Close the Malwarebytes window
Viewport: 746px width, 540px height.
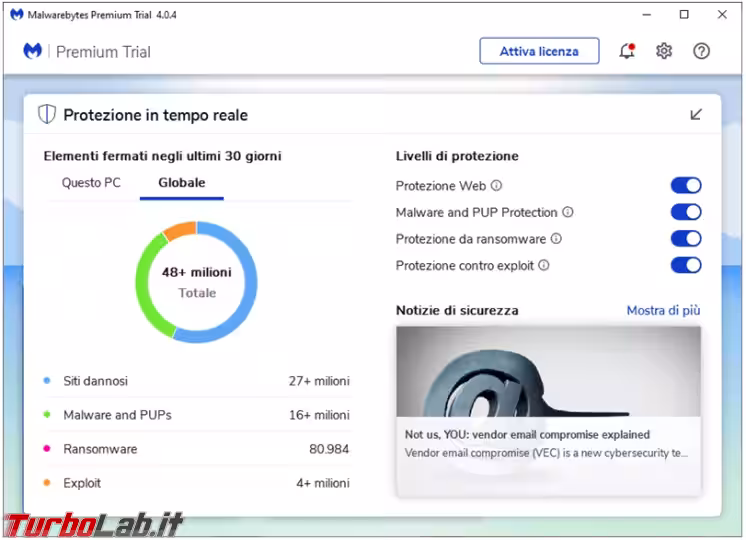click(x=722, y=15)
